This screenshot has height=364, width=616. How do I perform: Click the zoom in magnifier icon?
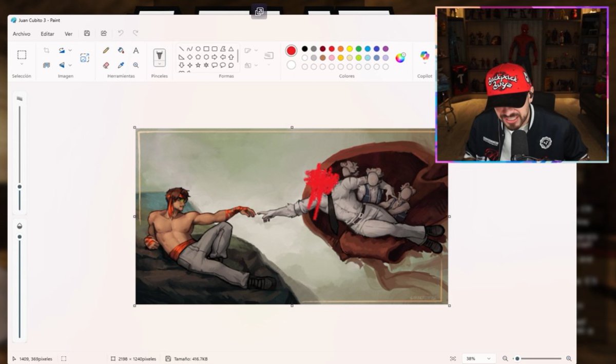click(x=569, y=359)
